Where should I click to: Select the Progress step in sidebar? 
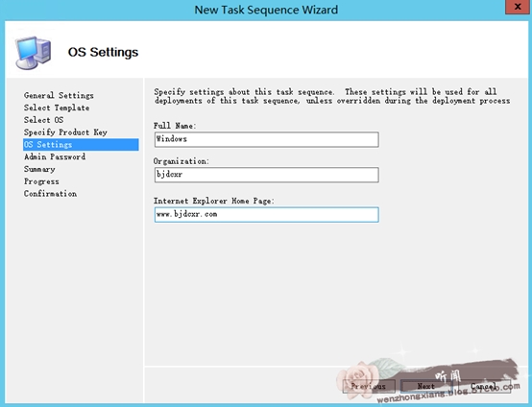41,181
